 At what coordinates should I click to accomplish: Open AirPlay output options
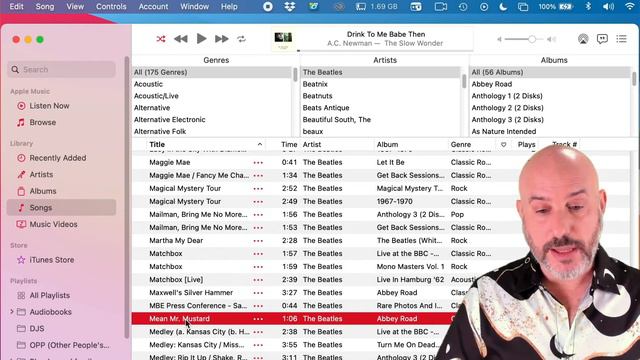pos(583,39)
